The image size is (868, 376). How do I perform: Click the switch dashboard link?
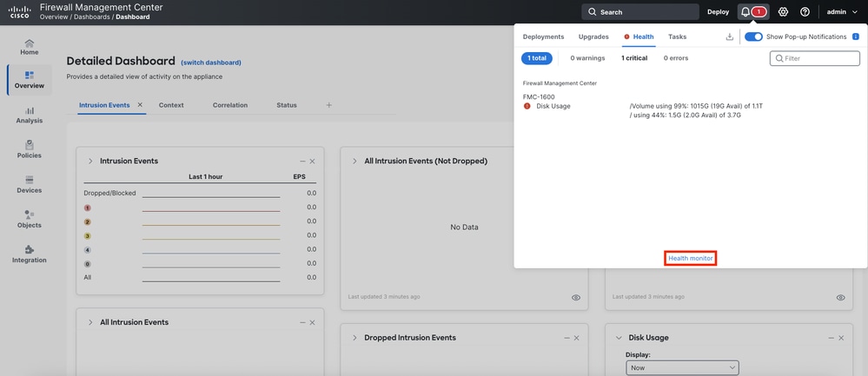pyautogui.click(x=211, y=63)
